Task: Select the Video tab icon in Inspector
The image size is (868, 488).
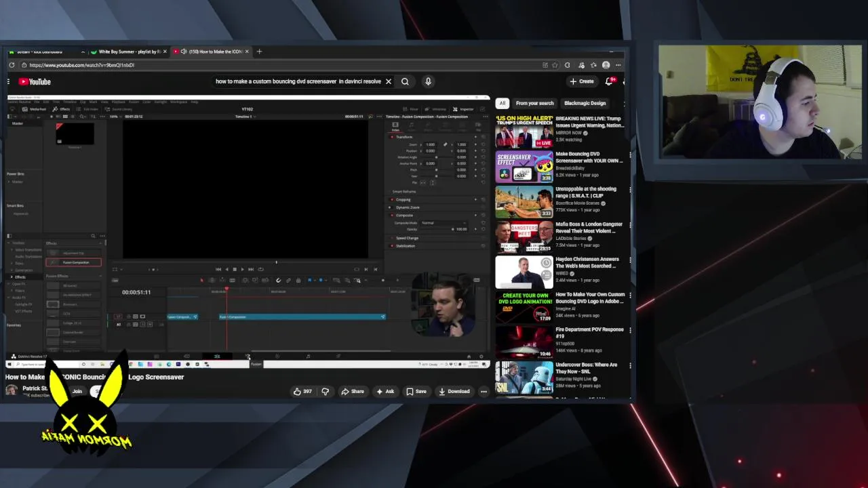Action: [x=395, y=126]
